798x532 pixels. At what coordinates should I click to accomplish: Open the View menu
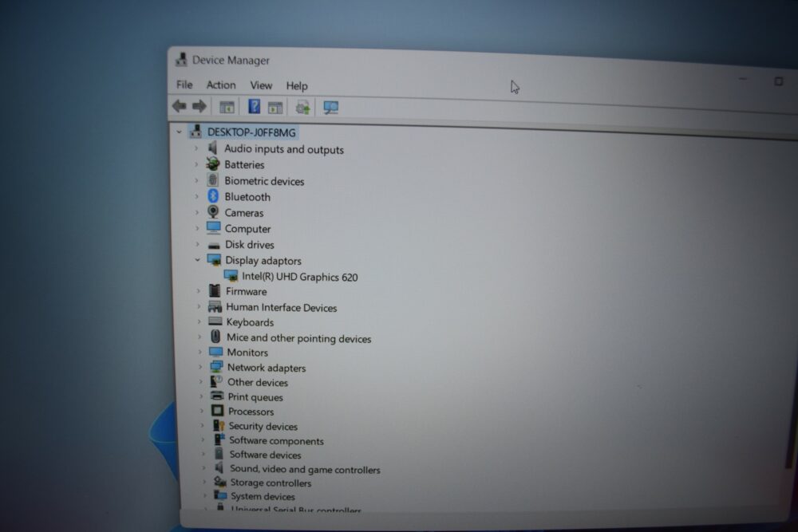[261, 85]
